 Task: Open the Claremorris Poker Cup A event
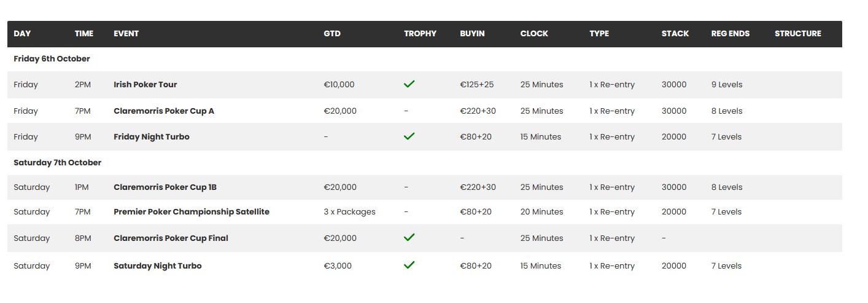point(164,111)
